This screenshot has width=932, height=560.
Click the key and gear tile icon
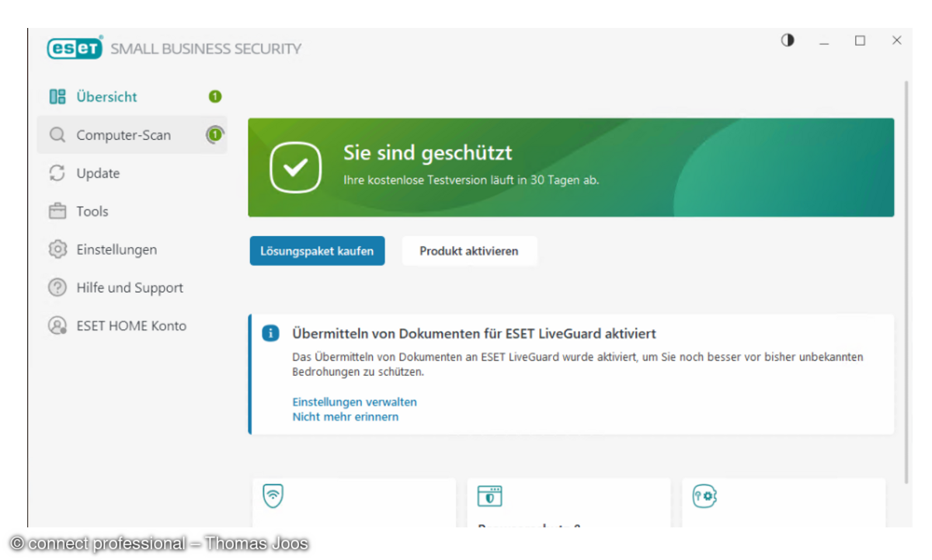(704, 496)
